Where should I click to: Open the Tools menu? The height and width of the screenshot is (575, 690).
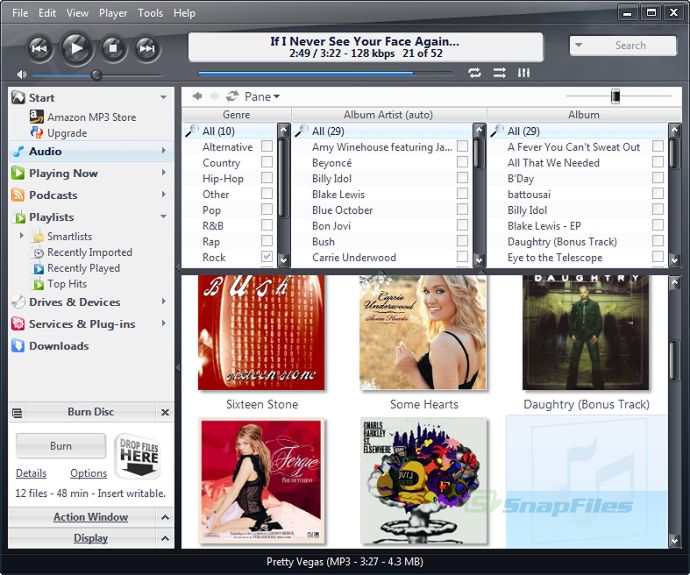coord(150,13)
